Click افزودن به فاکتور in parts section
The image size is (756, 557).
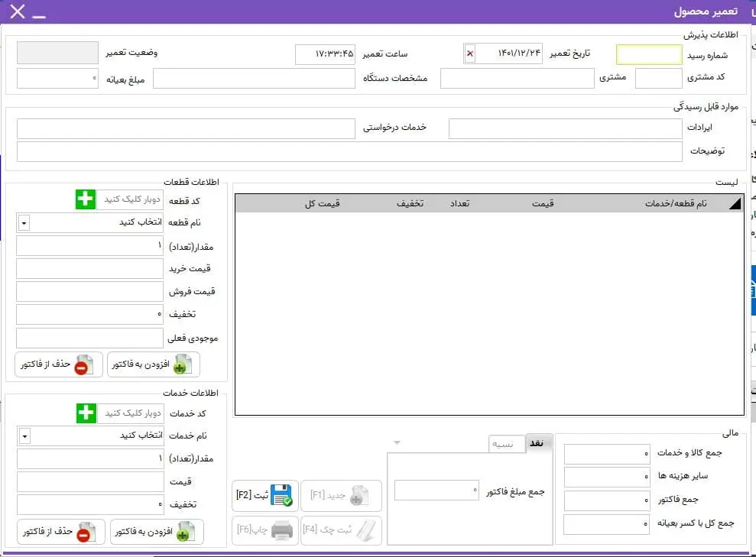coord(154,364)
